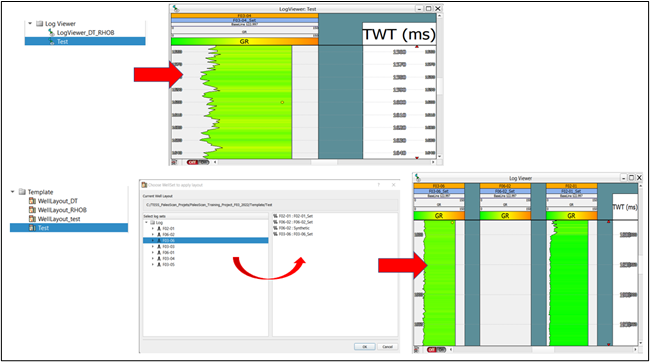The height and width of the screenshot is (362, 650).
Task: Click the horizontal scrollbar of LogViewer: Test
Action: click(324, 162)
